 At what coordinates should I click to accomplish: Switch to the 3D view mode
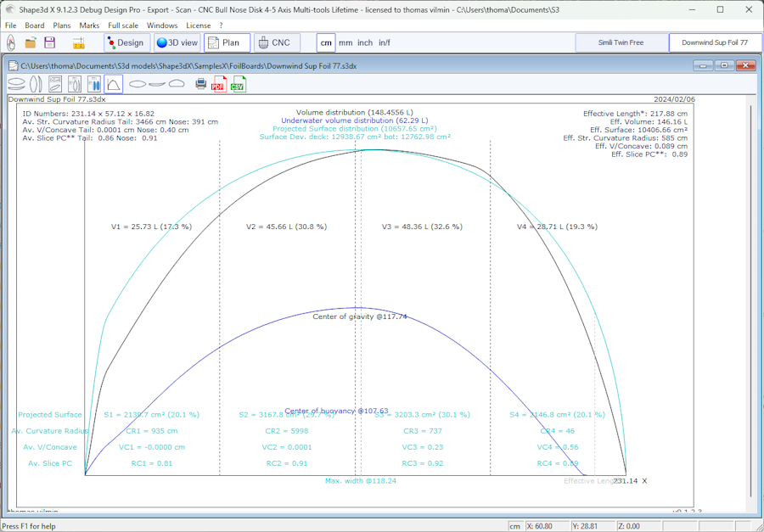(x=177, y=42)
